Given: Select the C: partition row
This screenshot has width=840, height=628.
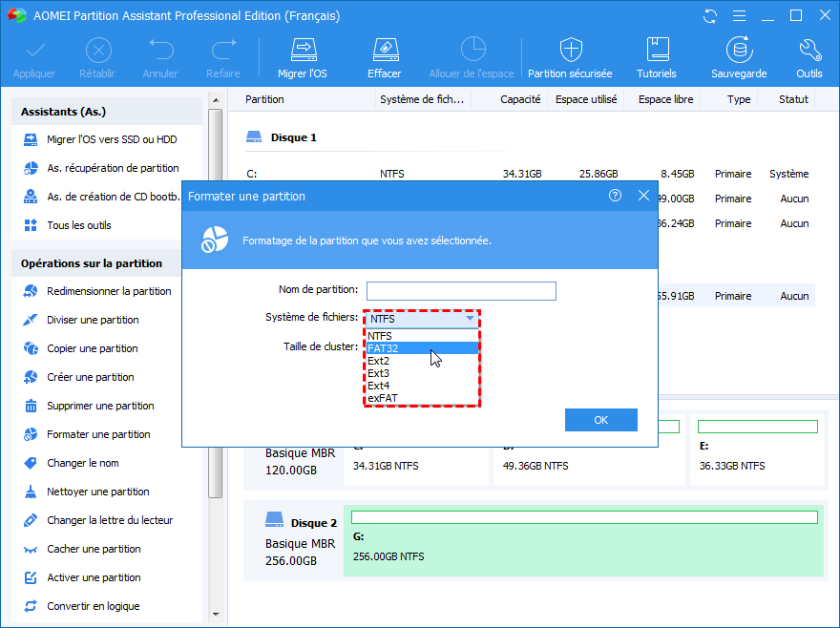Looking at the screenshot, I should (529, 174).
